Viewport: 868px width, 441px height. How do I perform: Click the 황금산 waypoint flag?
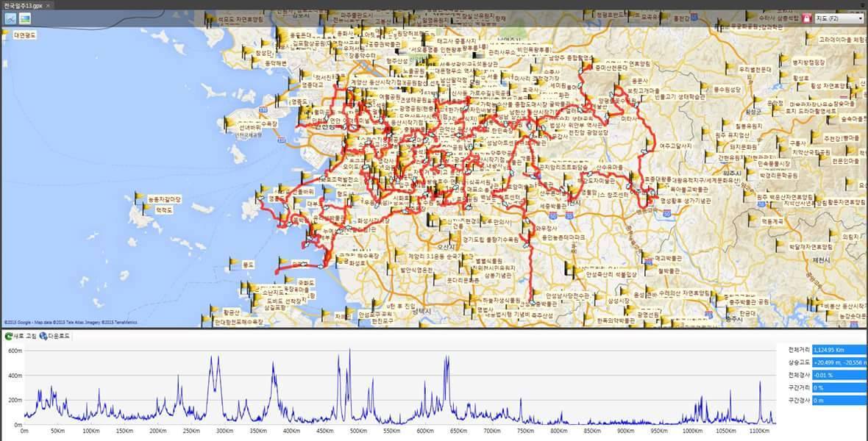[214, 310]
